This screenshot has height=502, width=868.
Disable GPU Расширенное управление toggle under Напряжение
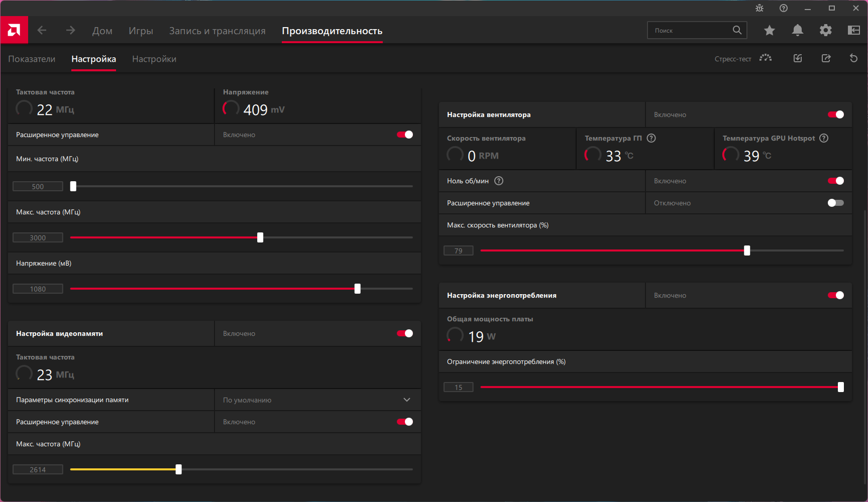click(x=405, y=135)
